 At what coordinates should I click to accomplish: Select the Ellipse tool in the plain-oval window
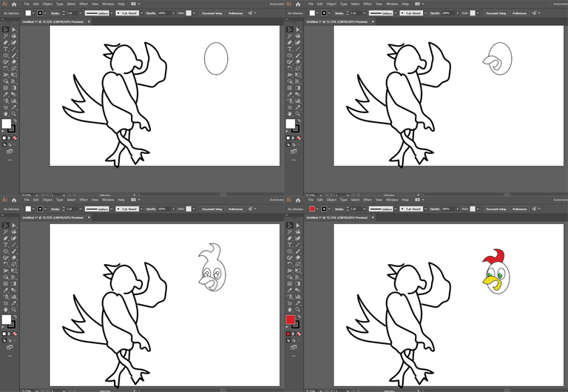pyautogui.click(x=6, y=55)
